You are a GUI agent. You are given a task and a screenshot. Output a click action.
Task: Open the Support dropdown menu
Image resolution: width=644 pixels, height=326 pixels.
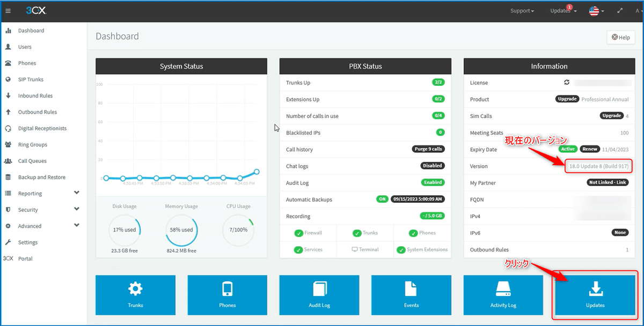pyautogui.click(x=522, y=11)
